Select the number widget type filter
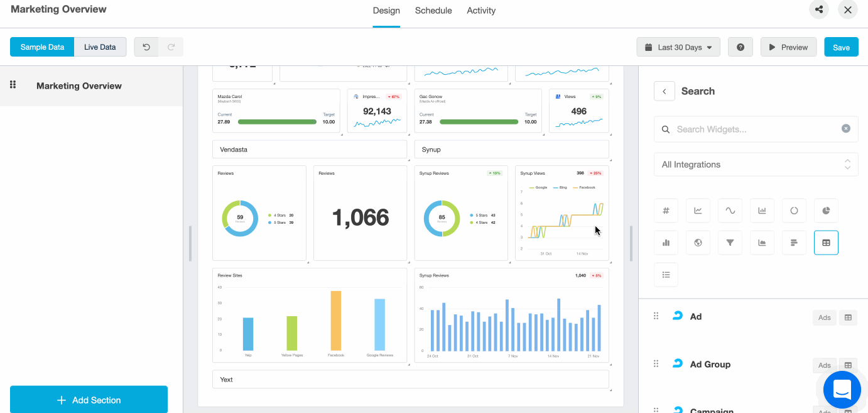Viewport: 868px width, 413px height. [x=666, y=211]
